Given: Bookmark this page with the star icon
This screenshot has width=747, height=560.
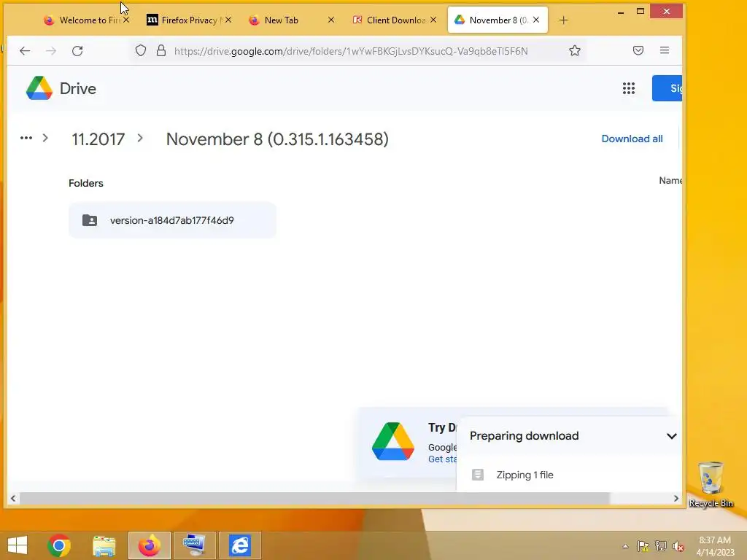Looking at the screenshot, I should (x=575, y=50).
